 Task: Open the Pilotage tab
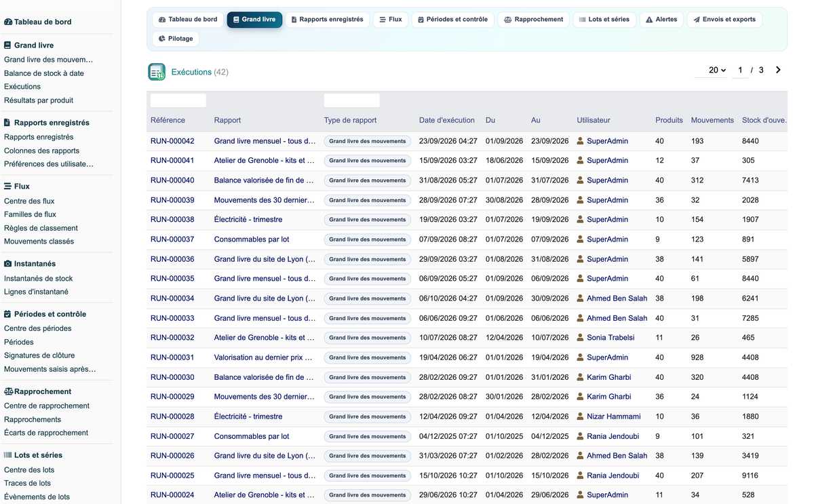pos(176,39)
